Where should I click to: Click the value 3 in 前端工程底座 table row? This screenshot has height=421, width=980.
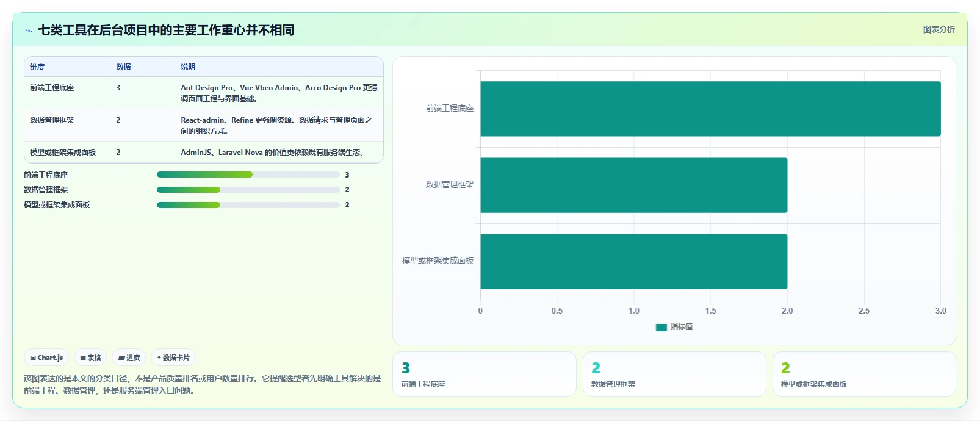(x=118, y=88)
